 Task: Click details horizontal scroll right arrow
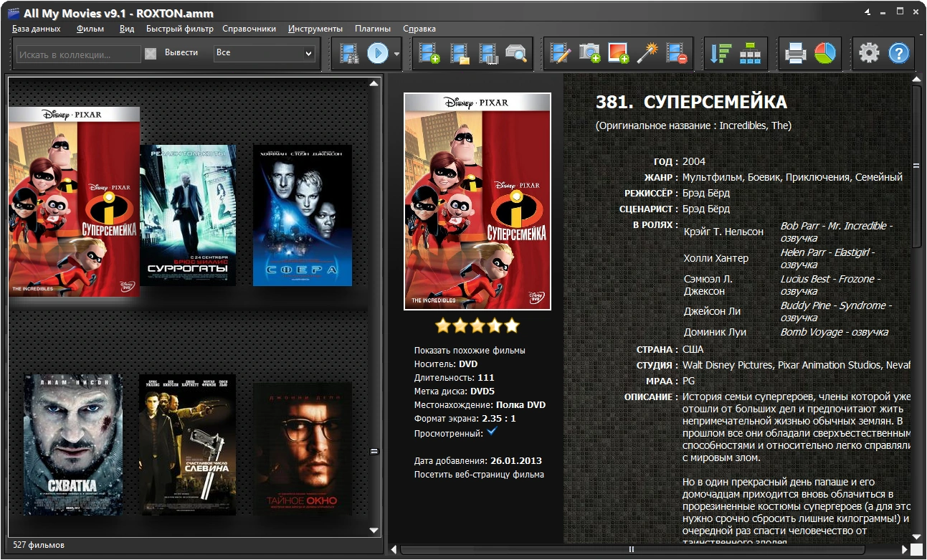[905, 550]
